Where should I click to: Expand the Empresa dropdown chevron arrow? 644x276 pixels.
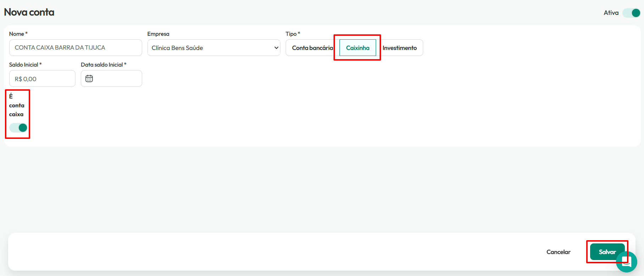[276, 48]
